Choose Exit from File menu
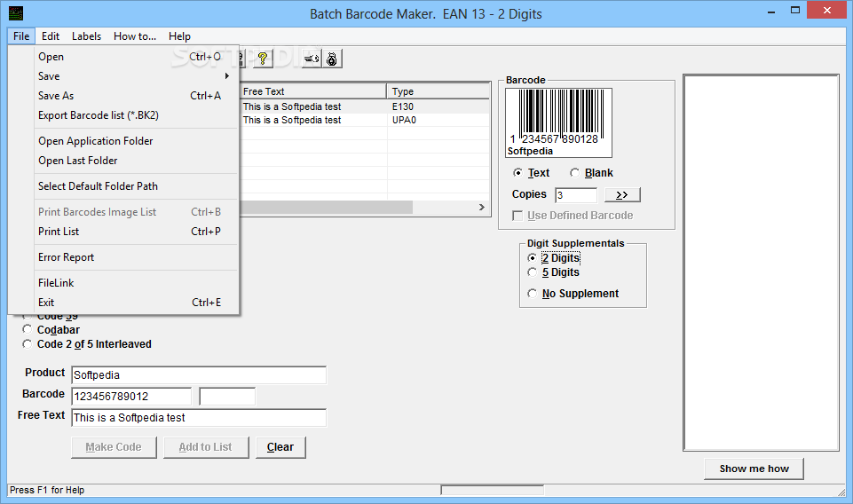 coord(130,303)
